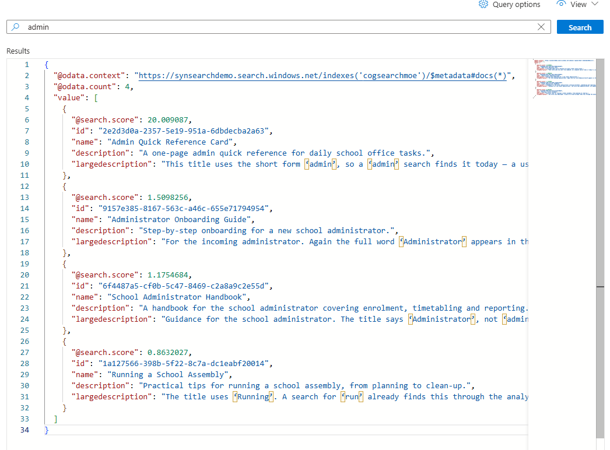Select name "Running a School Assembly"
The width and height of the screenshot is (610, 450).
167,375
